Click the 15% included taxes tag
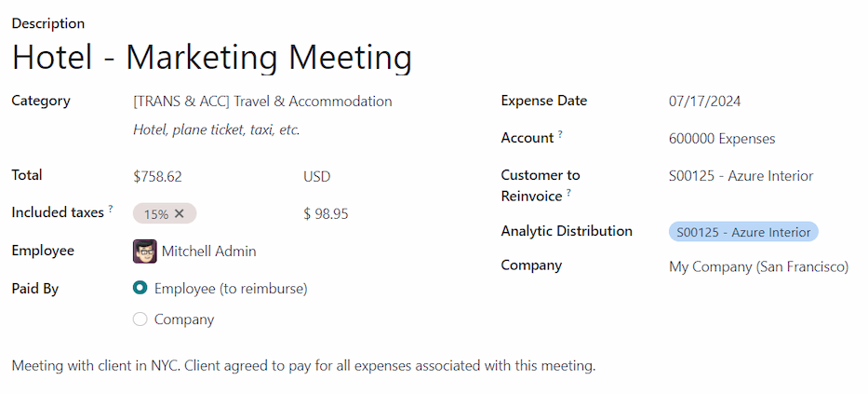 coord(155,214)
